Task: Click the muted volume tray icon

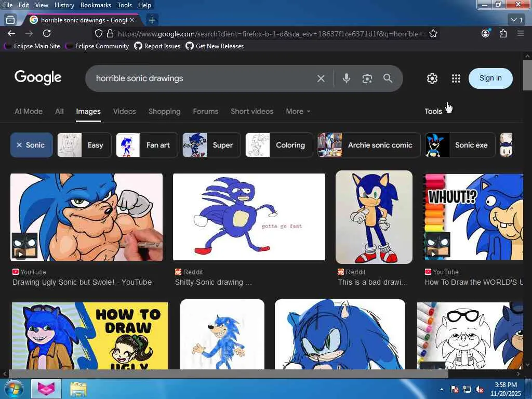Action: coord(480,390)
